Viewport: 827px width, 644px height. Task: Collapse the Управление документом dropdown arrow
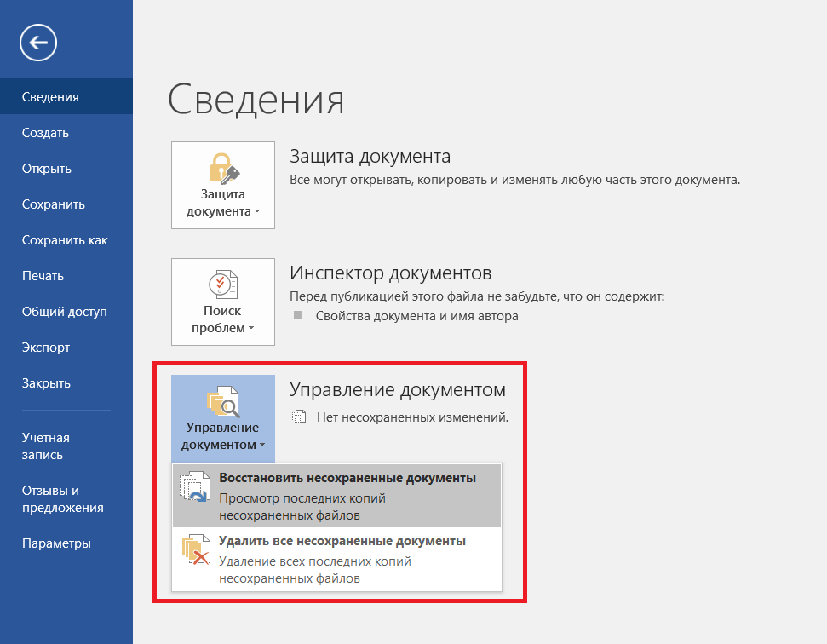point(262,446)
